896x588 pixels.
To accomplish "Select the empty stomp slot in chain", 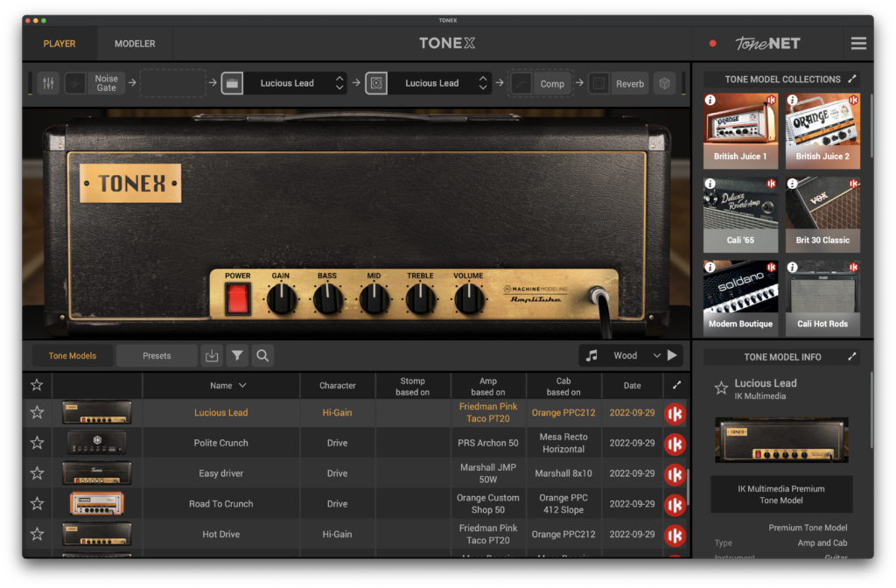I will (x=172, y=83).
